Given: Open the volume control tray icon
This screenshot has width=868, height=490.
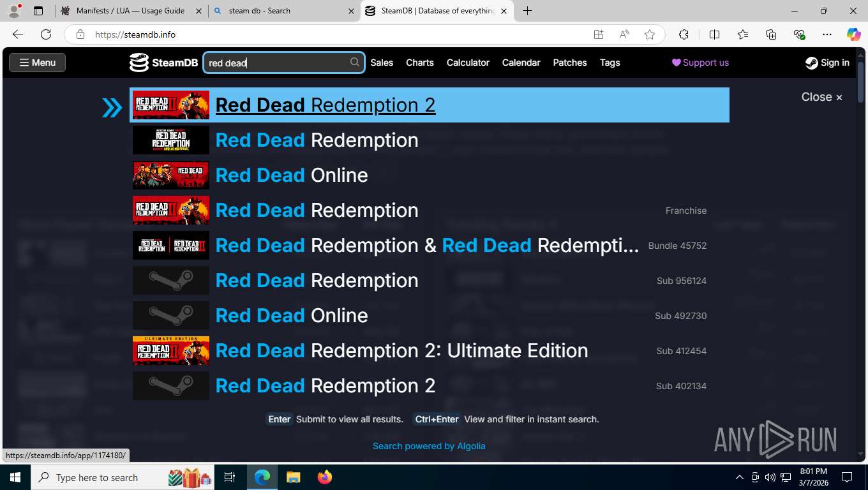Looking at the screenshot, I should coord(770,477).
